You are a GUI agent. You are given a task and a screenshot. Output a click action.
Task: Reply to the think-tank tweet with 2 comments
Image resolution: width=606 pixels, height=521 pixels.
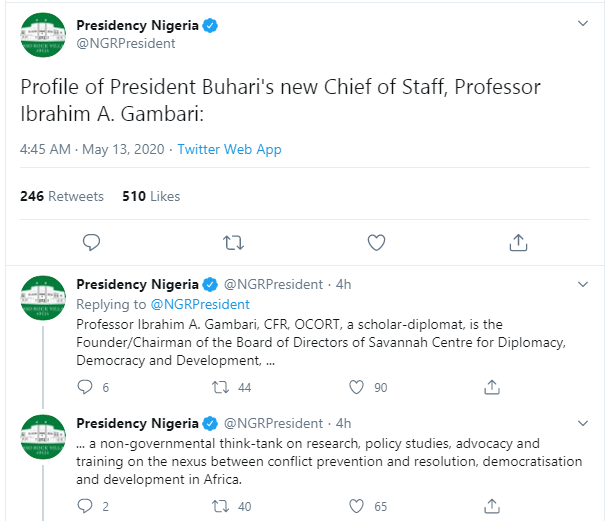click(x=85, y=506)
